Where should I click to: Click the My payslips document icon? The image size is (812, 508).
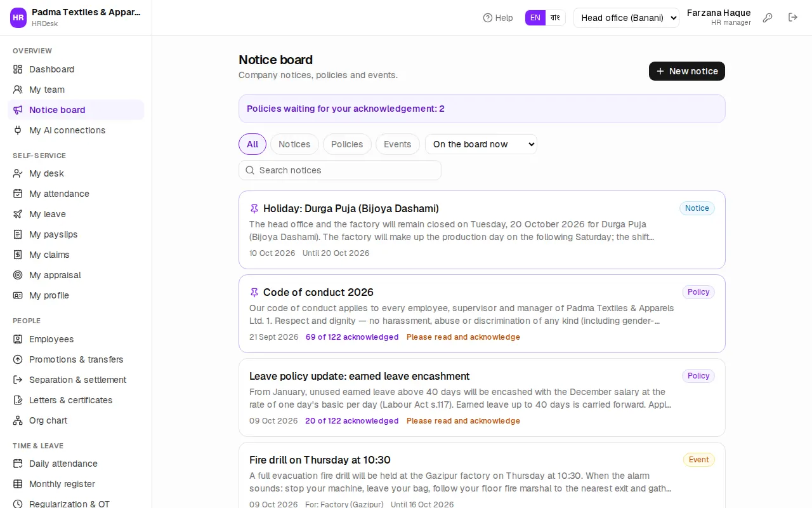[18, 234]
